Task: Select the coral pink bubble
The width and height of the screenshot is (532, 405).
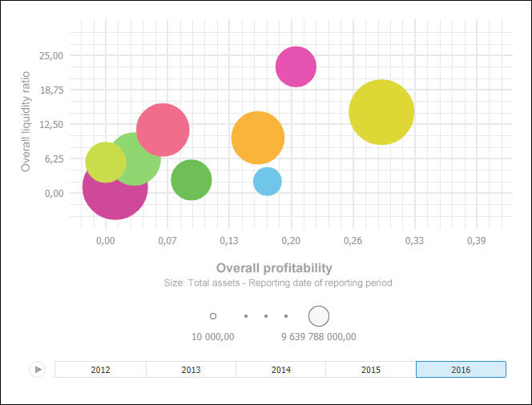Action: pos(163,129)
